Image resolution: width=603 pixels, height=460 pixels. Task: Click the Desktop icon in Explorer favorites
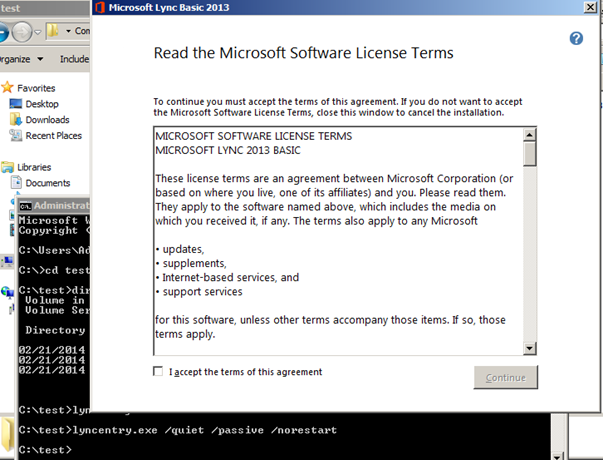click(16, 103)
